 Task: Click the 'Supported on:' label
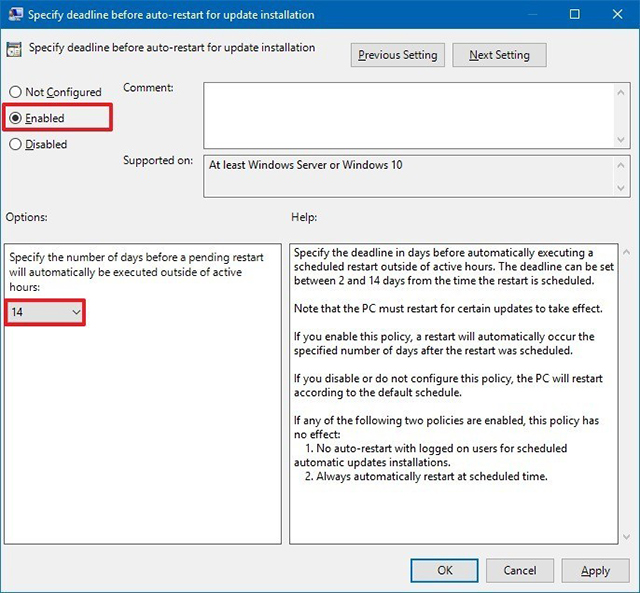coord(158,160)
